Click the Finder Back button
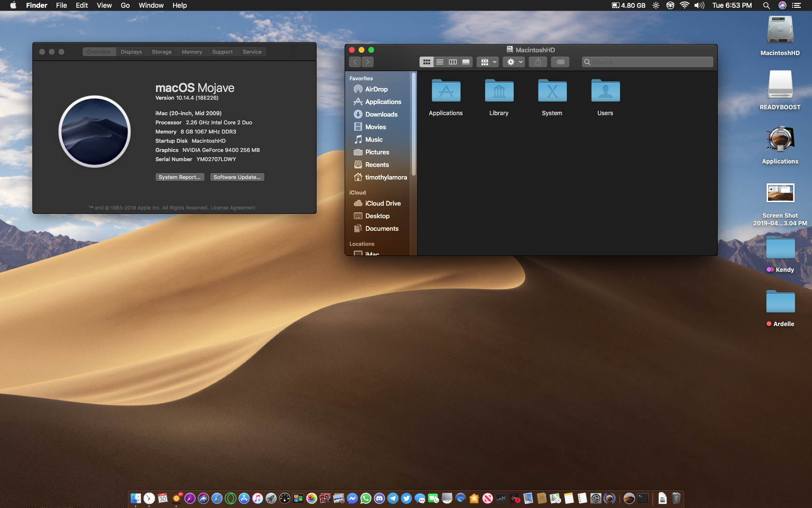Screen dimensions: 812x508 click(355, 62)
